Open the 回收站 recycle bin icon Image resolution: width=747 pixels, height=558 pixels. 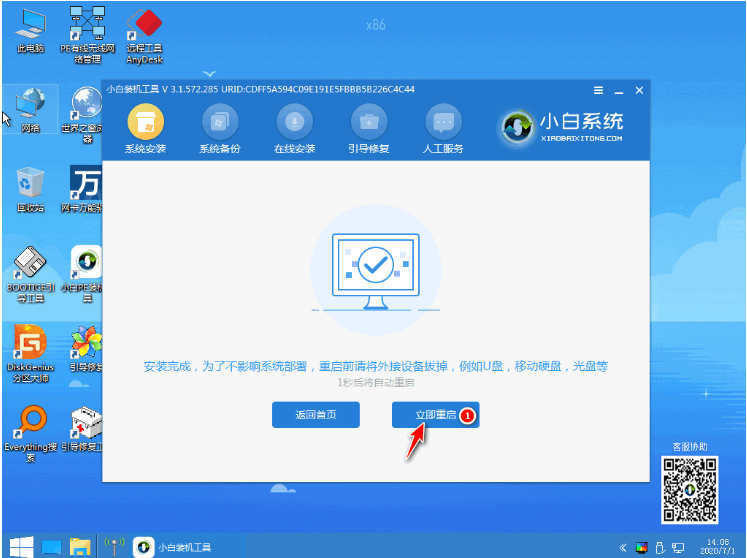[30, 190]
